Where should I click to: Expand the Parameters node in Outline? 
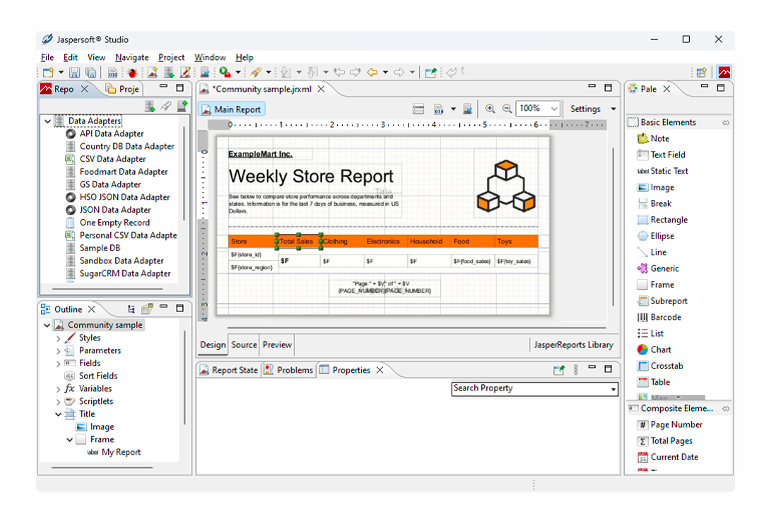tap(58, 351)
